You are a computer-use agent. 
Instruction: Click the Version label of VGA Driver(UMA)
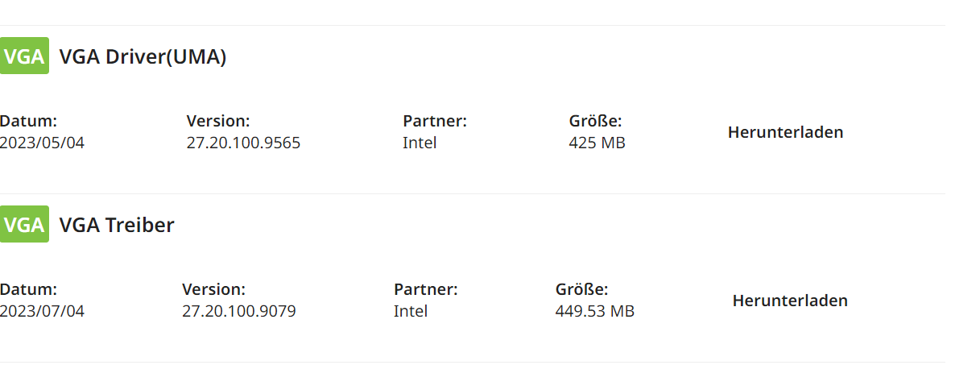point(218,122)
